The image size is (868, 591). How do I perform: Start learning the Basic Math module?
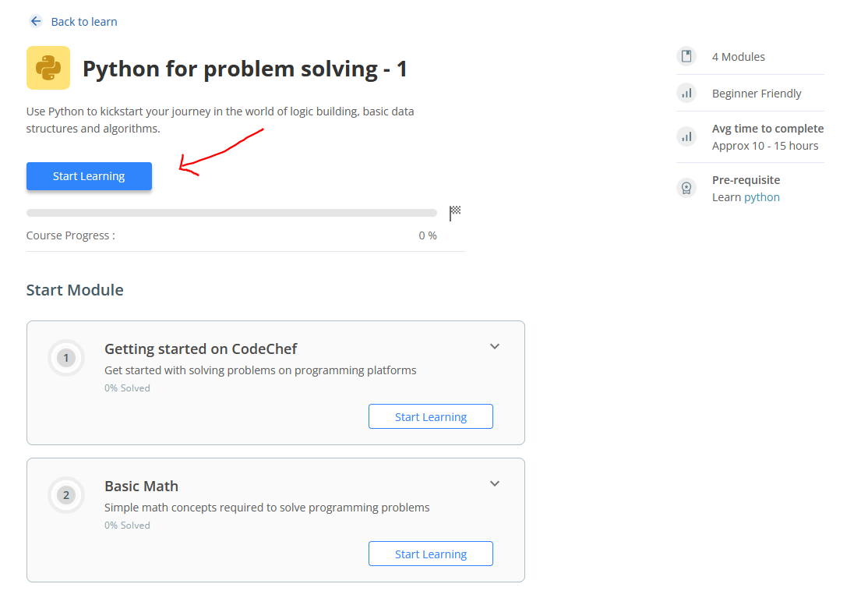(x=430, y=554)
